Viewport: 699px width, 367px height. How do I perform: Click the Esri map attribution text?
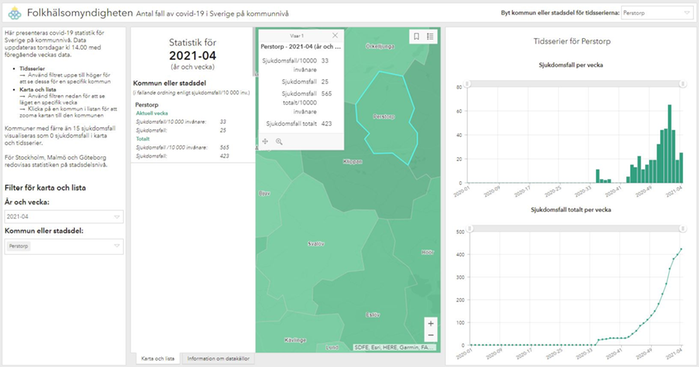(395, 347)
